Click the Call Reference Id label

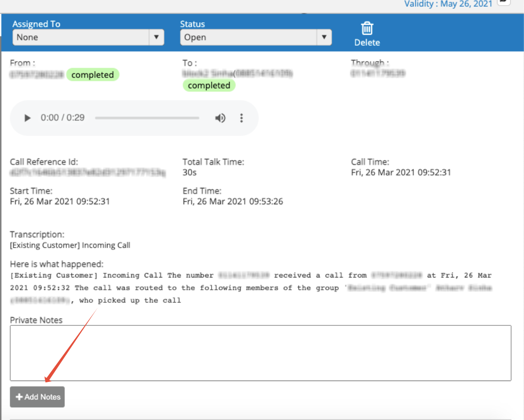(x=44, y=162)
